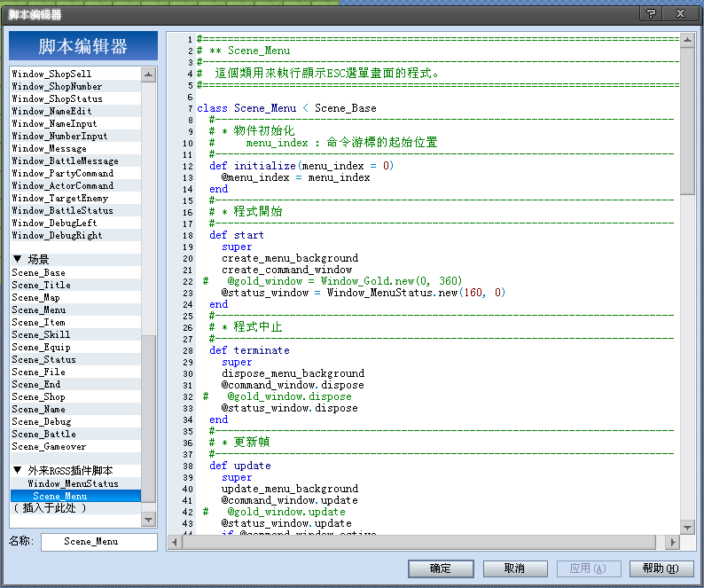Click code line 'class Scene_Menu < Scene_Base'
This screenshot has height=588, width=704.
point(286,108)
